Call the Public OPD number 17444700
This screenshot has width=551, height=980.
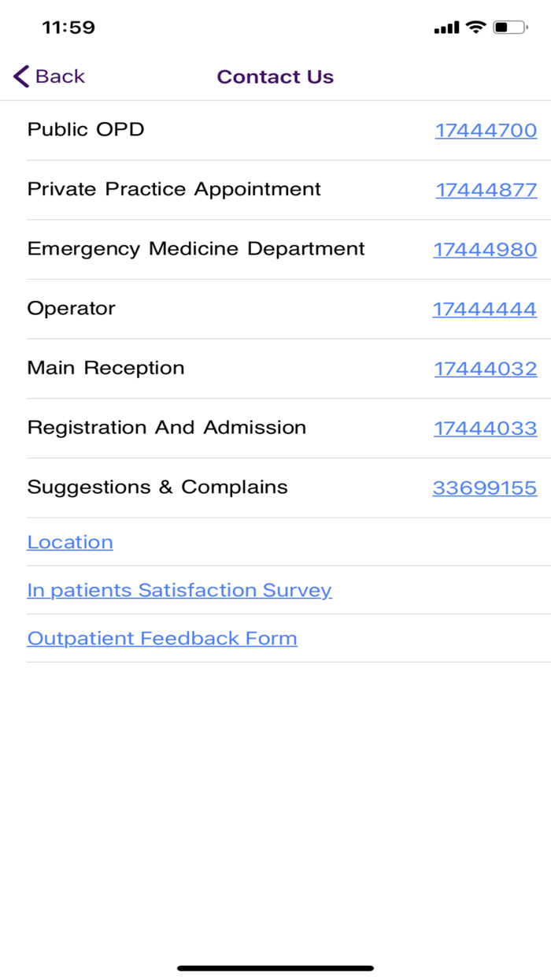pyautogui.click(x=485, y=130)
